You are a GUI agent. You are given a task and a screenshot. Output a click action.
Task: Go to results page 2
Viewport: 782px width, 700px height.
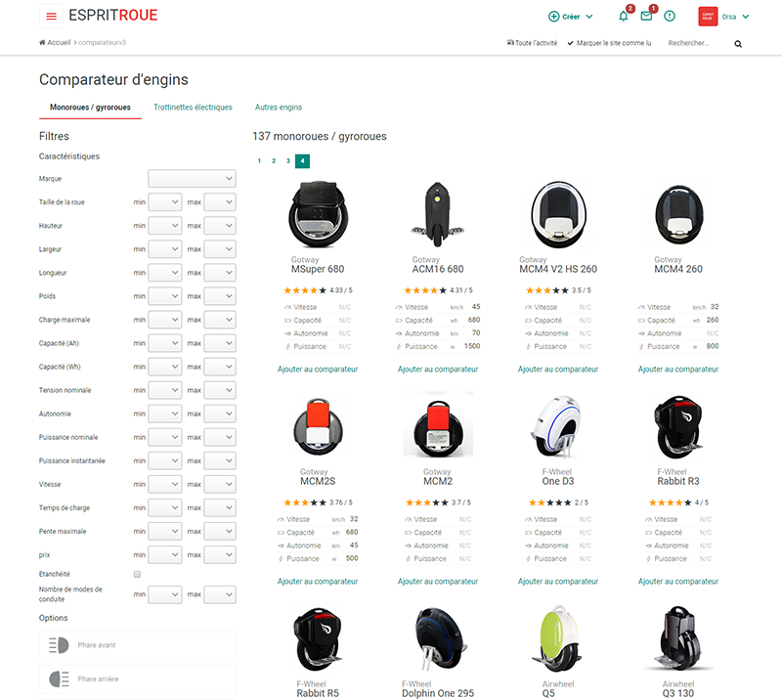coord(274,161)
